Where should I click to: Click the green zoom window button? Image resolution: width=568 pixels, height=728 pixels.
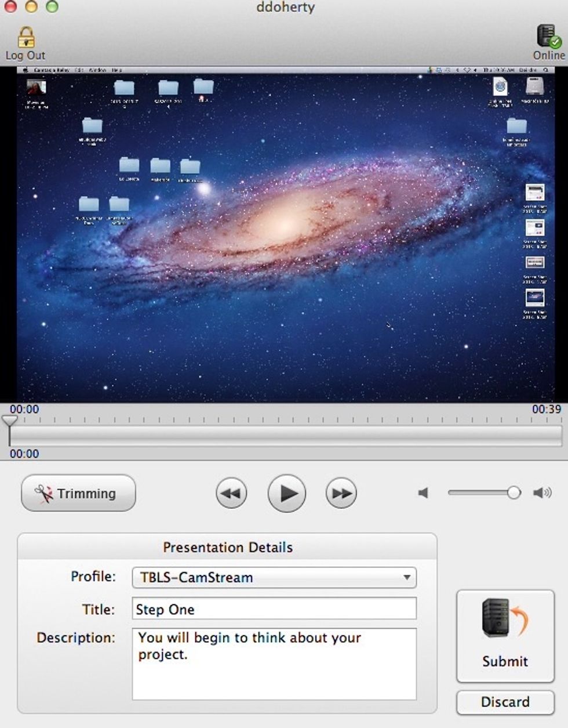[x=52, y=7]
